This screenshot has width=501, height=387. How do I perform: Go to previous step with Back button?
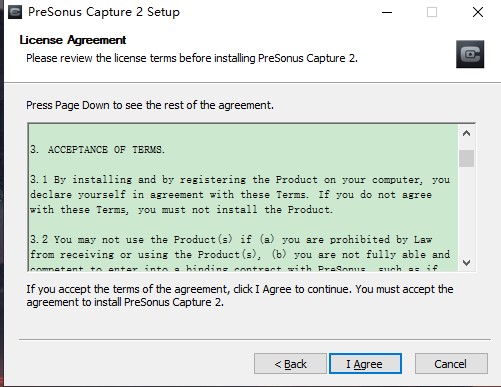(290, 364)
